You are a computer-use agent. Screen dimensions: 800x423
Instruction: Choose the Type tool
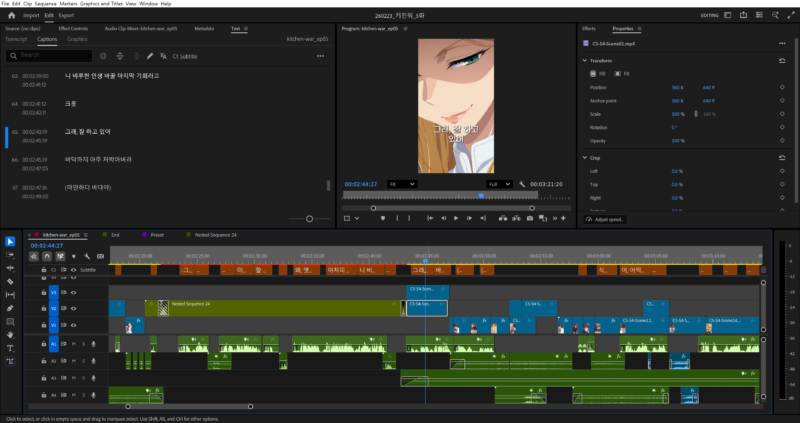pyautogui.click(x=10, y=348)
